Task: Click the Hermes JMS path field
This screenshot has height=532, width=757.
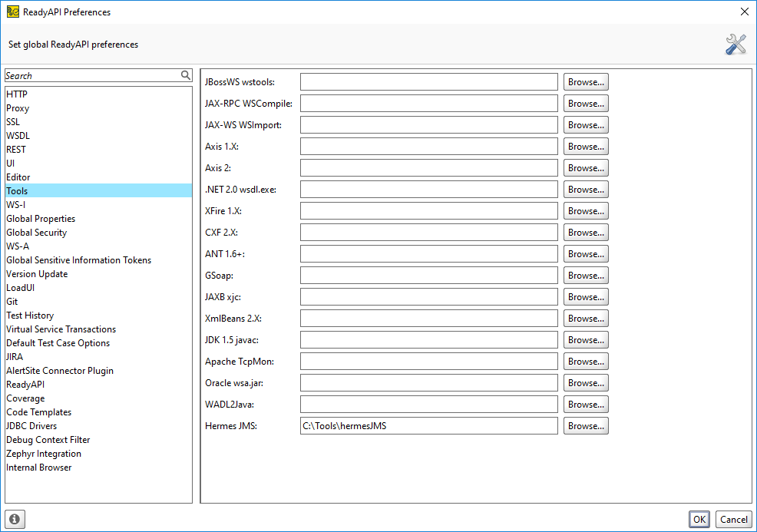Action: click(428, 426)
